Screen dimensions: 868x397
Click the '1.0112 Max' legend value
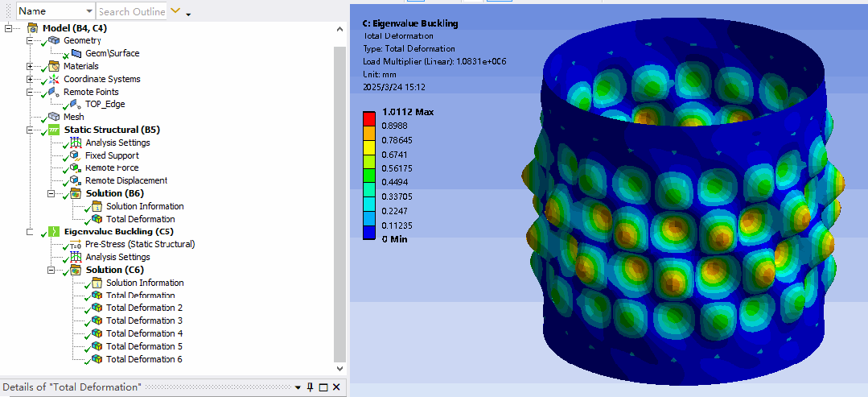408,112
